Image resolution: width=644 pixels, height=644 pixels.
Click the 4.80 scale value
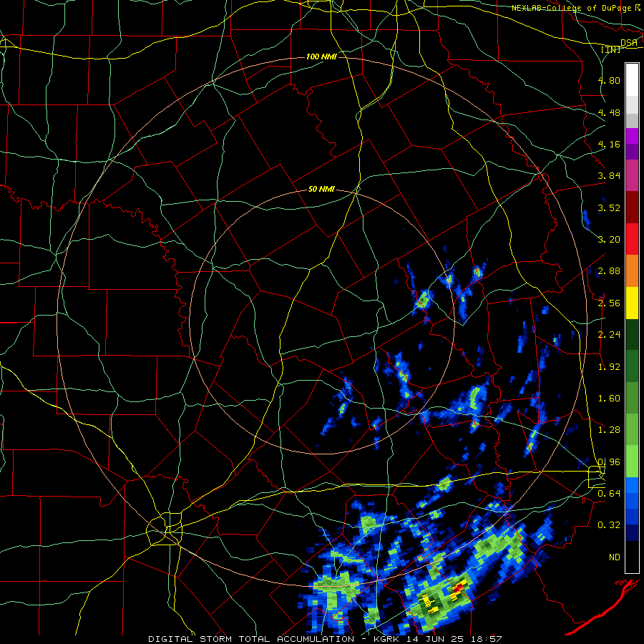click(x=609, y=80)
